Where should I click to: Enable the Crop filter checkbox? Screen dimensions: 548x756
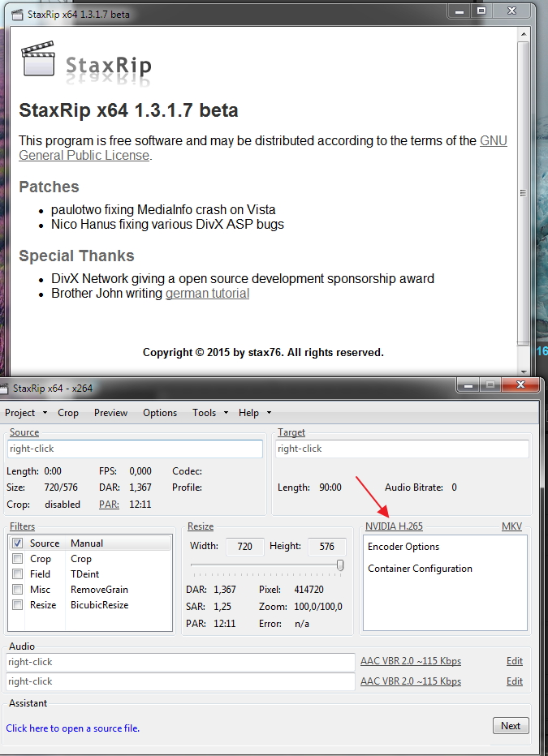(17, 559)
